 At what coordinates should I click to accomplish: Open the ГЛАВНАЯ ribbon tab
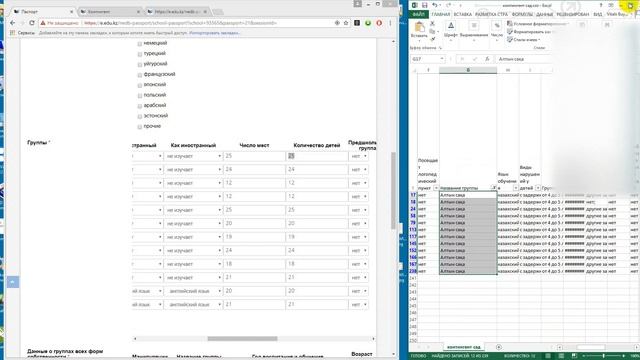pyautogui.click(x=440, y=14)
